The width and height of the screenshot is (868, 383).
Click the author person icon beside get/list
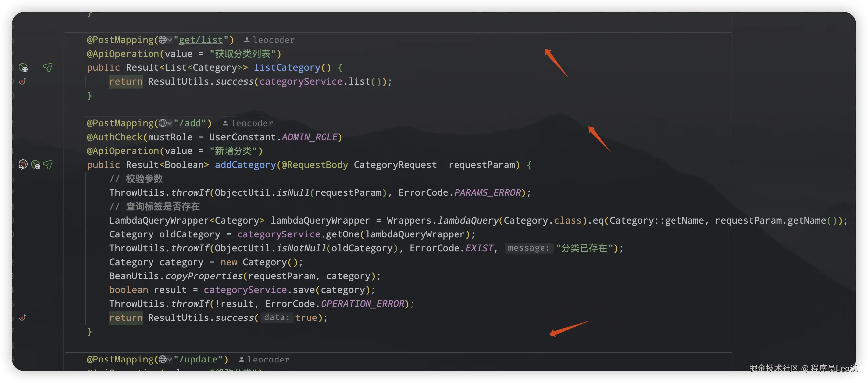[247, 40]
